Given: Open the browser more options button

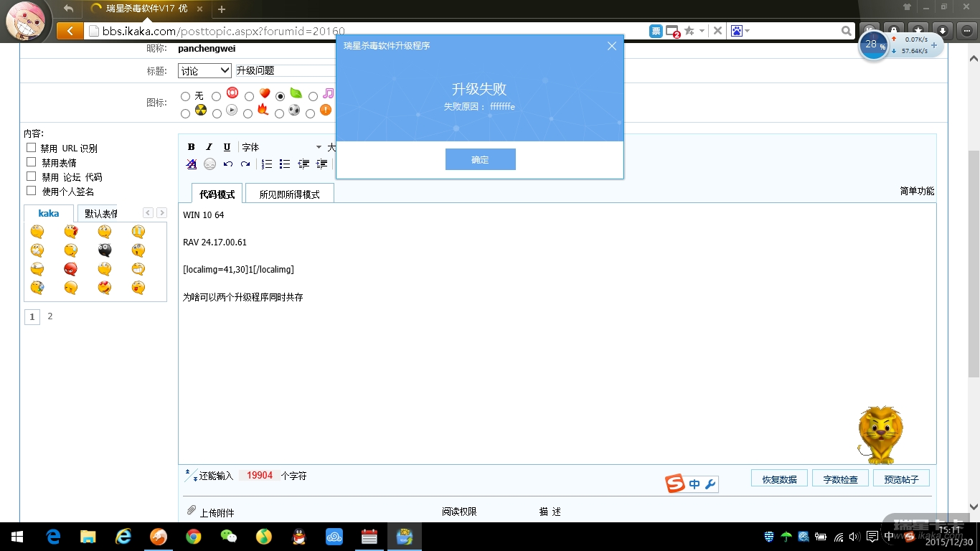Looking at the screenshot, I should (x=967, y=31).
